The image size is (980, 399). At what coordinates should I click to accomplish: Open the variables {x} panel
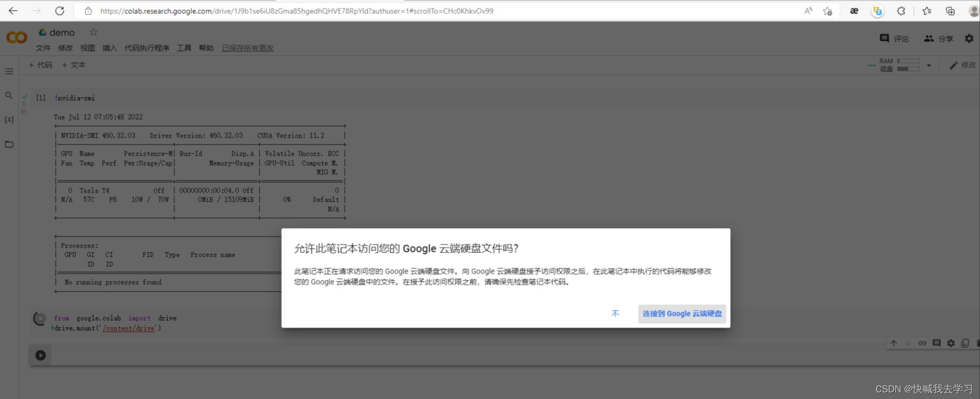pyautogui.click(x=9, y=120)
